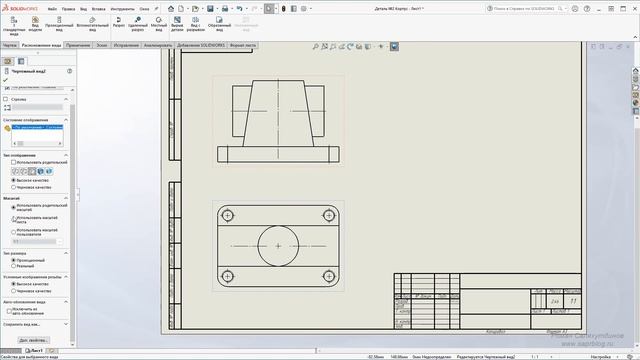The width and height of the screenshot is (640, 360).
Task: Click the Print icon
Action: tap(225, 9)
